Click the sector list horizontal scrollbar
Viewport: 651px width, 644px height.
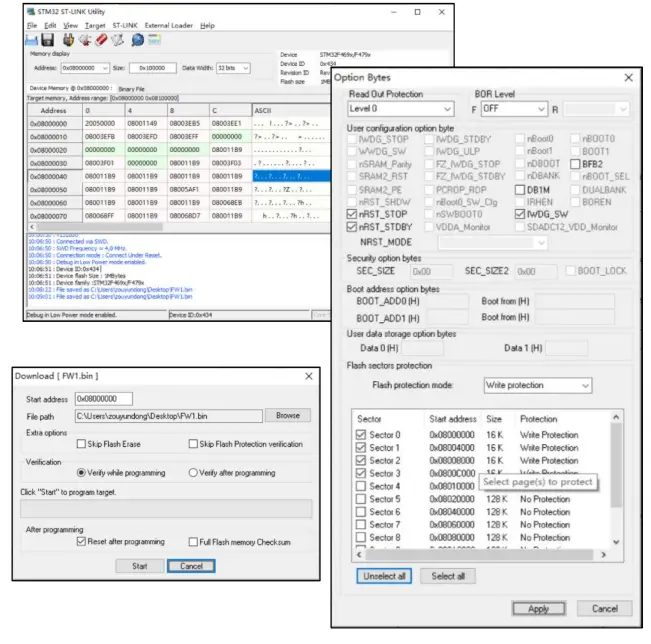pyautogui.click(x=478, y=555)
